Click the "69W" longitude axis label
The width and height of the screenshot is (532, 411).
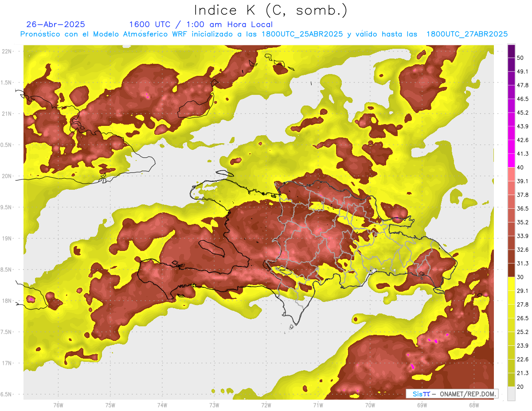pyautogui.click(x=422, y=405)
